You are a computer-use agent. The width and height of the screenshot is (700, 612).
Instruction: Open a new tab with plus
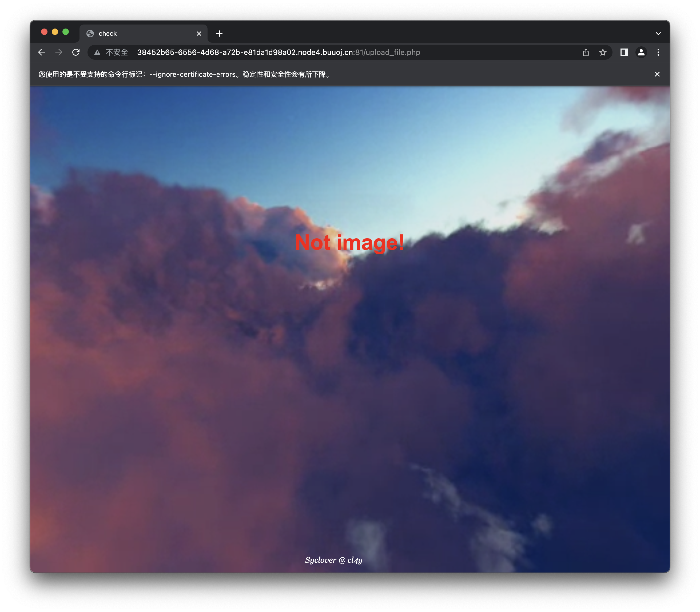click(220, 34)
